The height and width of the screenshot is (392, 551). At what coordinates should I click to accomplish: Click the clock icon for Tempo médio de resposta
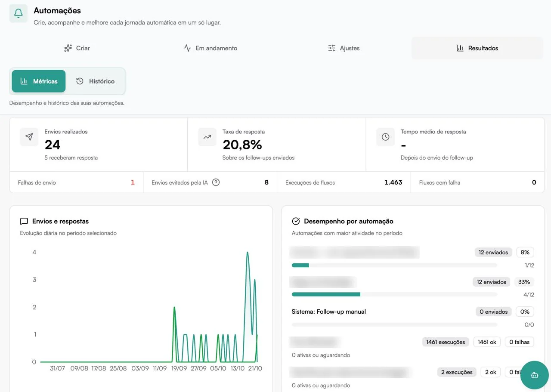385,137
